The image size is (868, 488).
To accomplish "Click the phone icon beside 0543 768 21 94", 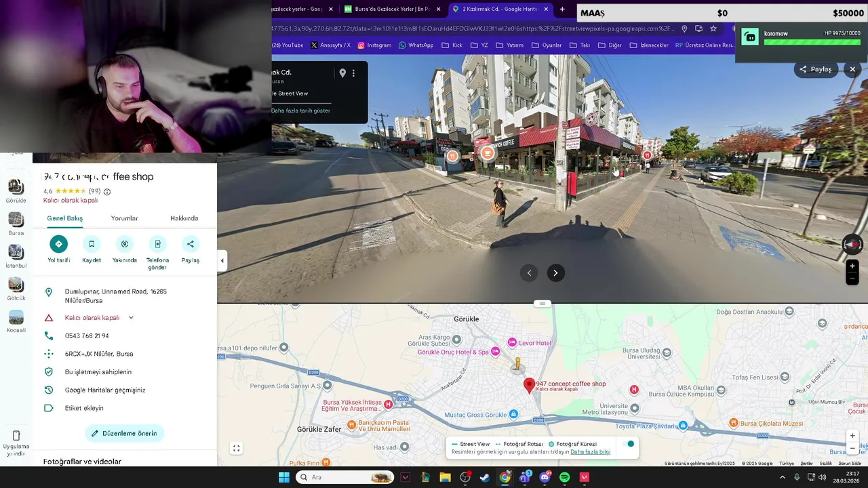I will point(49,335).
